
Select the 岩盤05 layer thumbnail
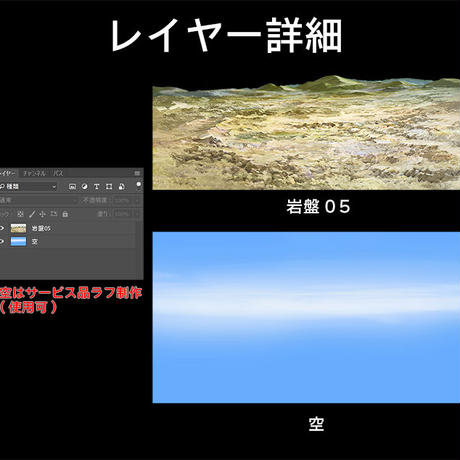[18, 228]
